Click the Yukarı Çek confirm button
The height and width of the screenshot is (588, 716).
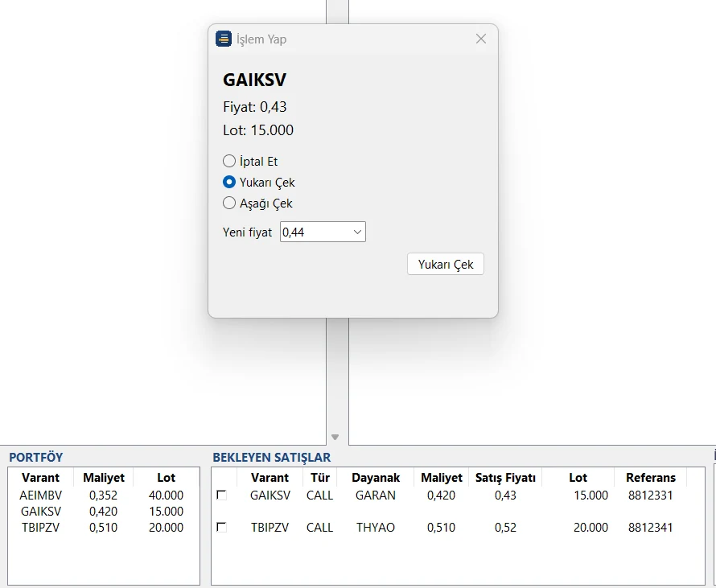(446, 265)
